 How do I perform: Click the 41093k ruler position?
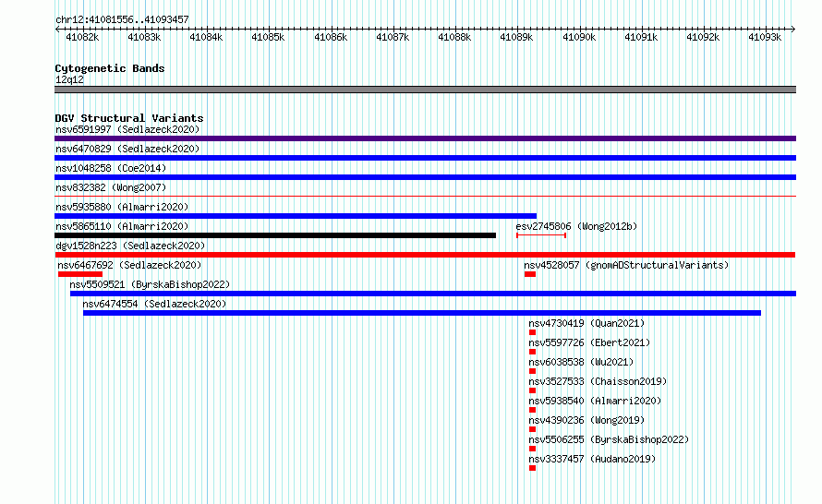click(x=765, y=37)
